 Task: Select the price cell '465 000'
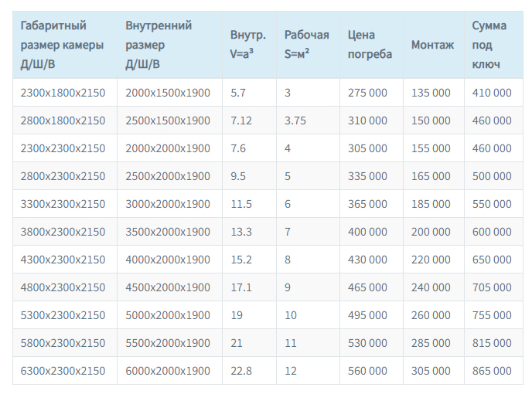tap(371, 287)
